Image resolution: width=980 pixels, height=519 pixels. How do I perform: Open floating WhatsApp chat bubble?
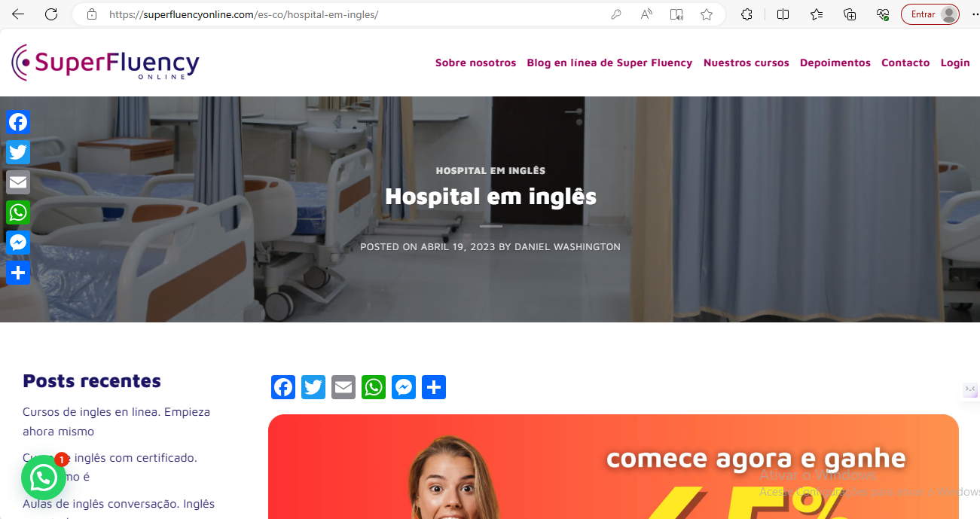pos(44,478)
